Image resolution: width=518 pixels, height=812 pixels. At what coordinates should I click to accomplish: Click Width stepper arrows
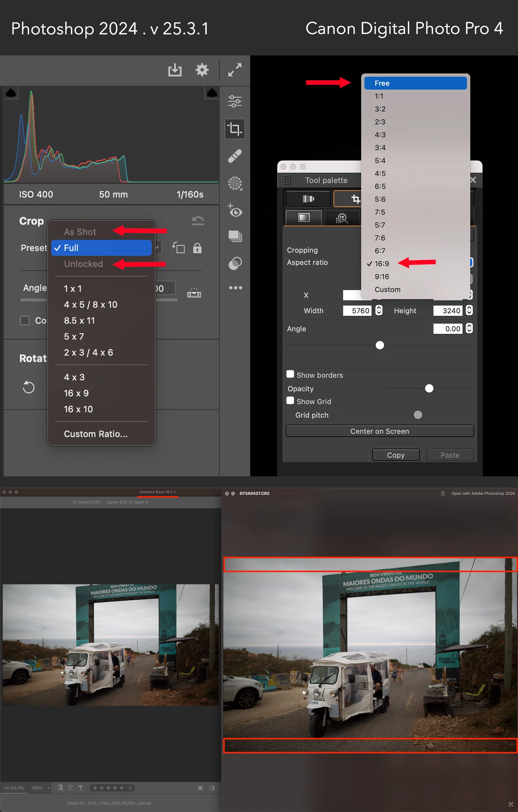coord(379,310)
